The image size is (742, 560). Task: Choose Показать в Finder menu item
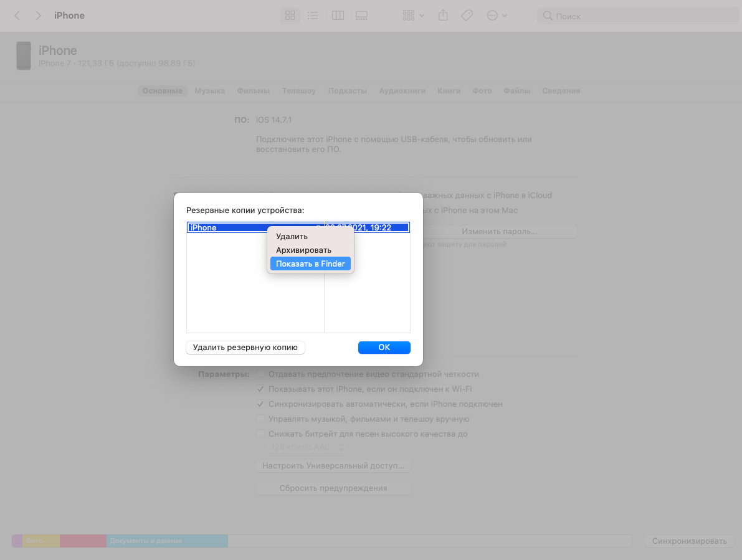(x=310, y=264)
